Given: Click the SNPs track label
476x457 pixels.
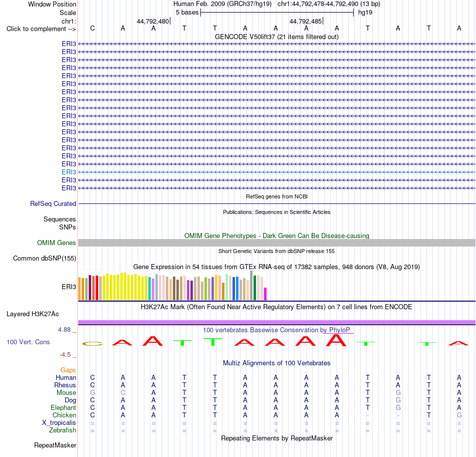Looking at the screenshot, I should (x=68, y=227).
